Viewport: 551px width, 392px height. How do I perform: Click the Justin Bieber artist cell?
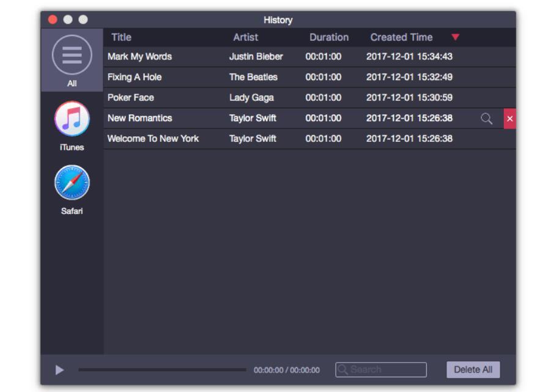pyautogui.click(x=256, y=56)
